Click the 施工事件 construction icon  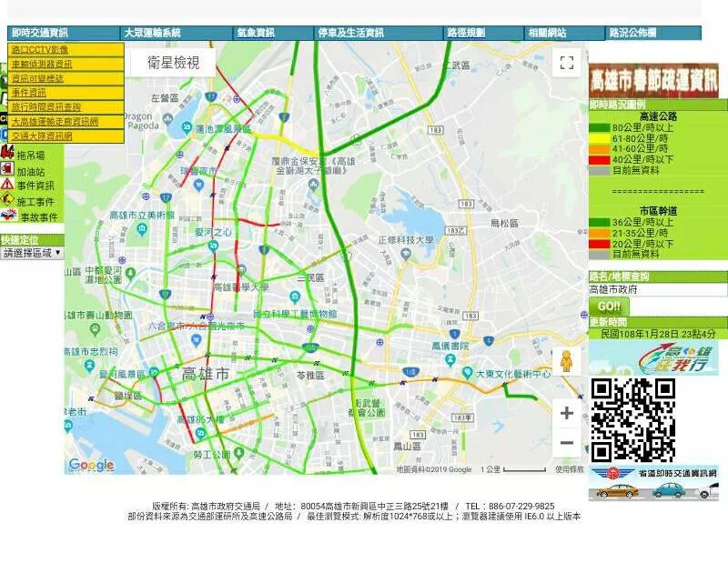coord(8,200)
